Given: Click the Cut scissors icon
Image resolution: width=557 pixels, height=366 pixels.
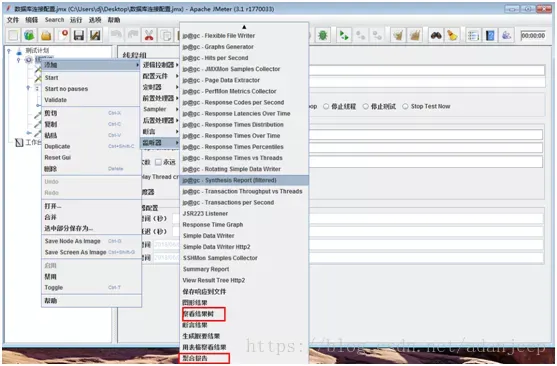Looking at the screenshot, I should 149,35.
